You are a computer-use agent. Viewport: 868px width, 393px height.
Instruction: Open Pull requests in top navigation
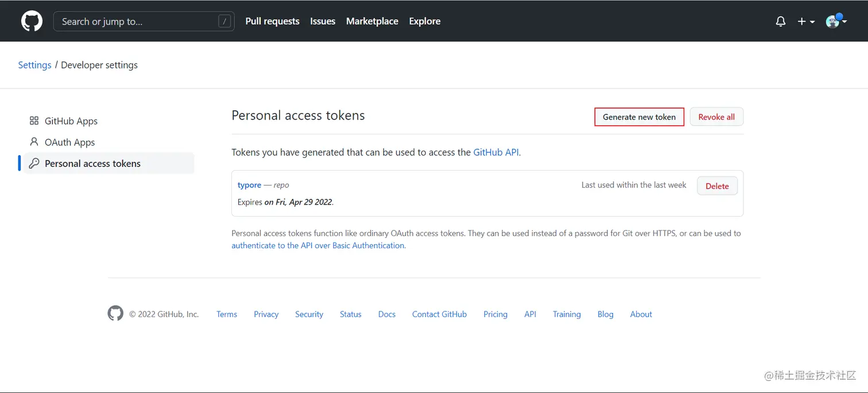(x=272, y=21)
